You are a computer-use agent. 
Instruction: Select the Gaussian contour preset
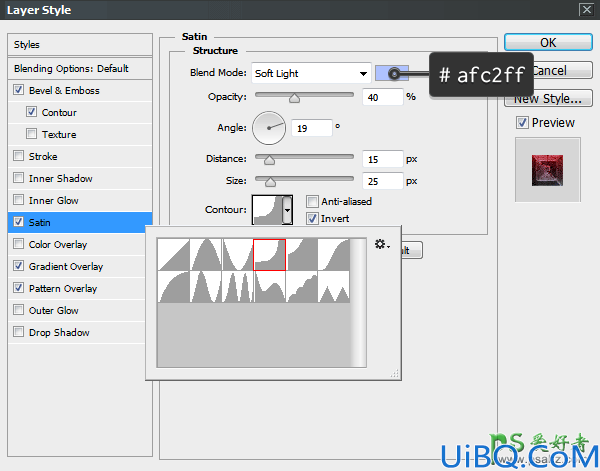point(334,255)
